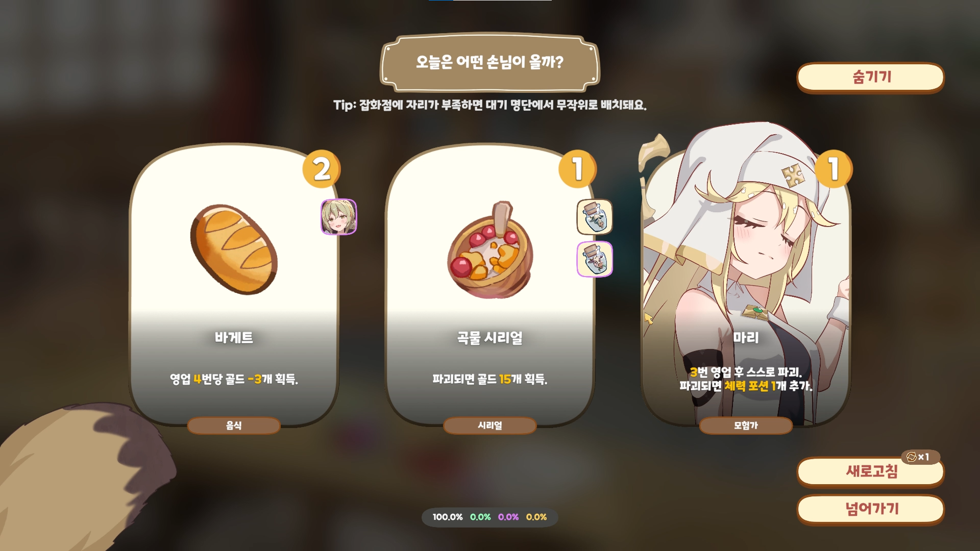The width and height of the screenshot is (980, 551).
Task: Click the character portrait beside the 바게트 card
Action: coord(339,217)
